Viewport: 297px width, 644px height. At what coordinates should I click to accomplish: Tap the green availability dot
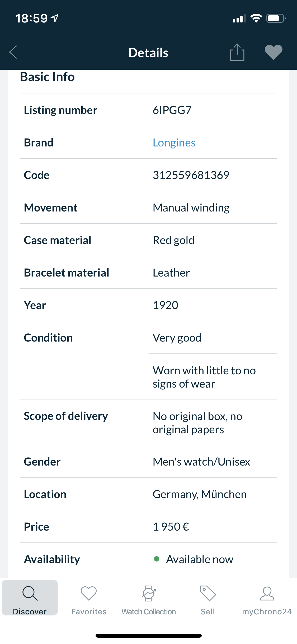point(157,559)
